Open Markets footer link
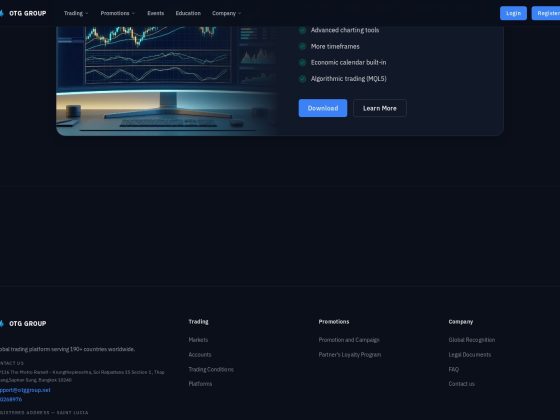This screenshot has height=420, width=560. point(198,340)
